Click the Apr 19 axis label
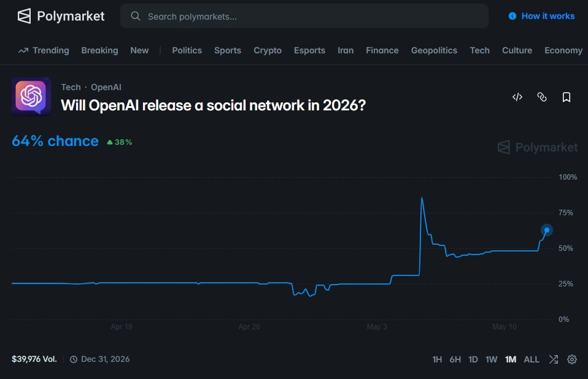Viewport: 588px width, 379px height. tap(122, 327)
